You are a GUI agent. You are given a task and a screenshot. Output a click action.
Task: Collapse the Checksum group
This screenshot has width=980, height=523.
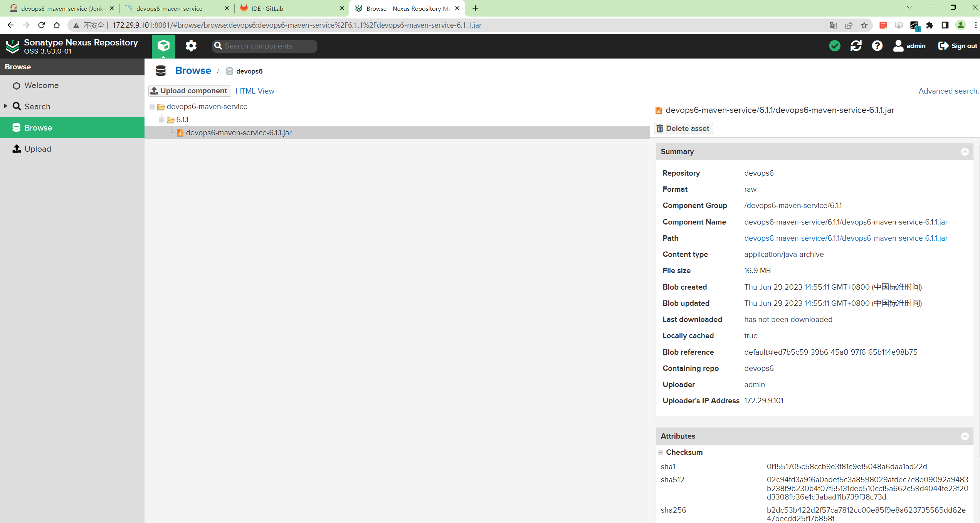(661, 452)
